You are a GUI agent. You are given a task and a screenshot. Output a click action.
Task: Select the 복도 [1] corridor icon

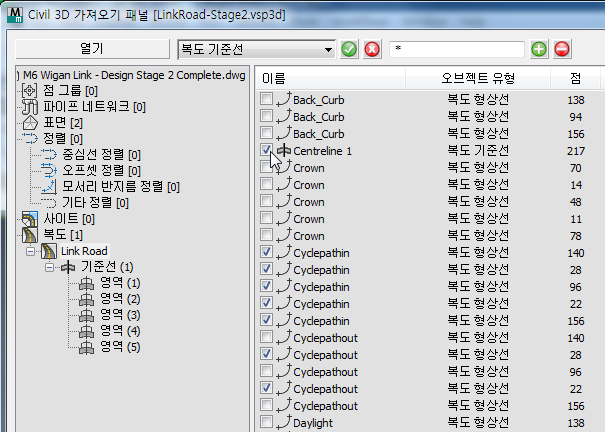pyautogui.click(x=30, y=235)
